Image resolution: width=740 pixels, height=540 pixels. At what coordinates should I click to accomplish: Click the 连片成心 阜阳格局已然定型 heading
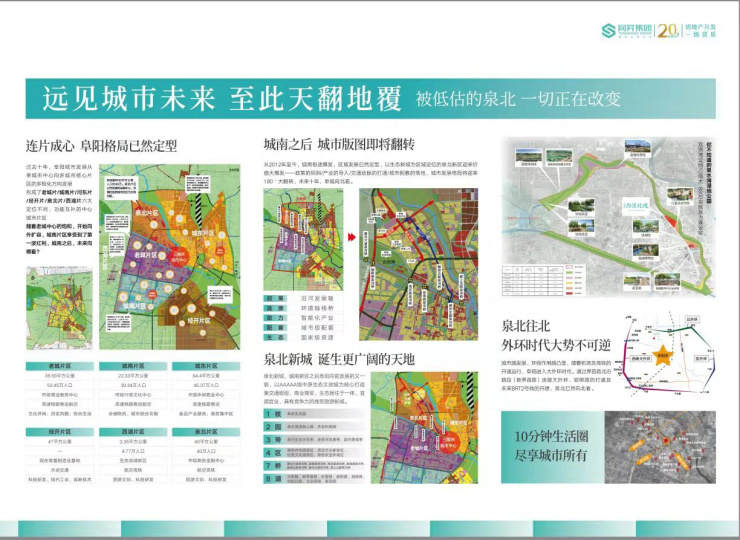tap(102, 146)
